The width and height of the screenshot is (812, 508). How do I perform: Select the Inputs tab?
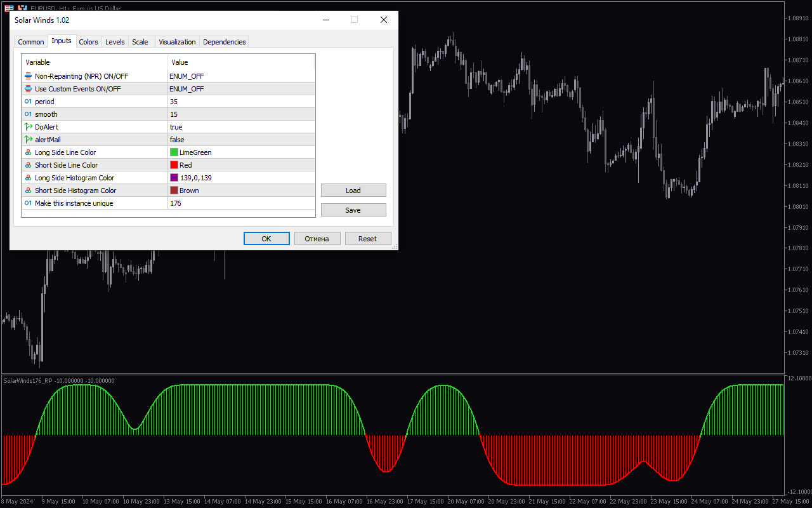62,41
